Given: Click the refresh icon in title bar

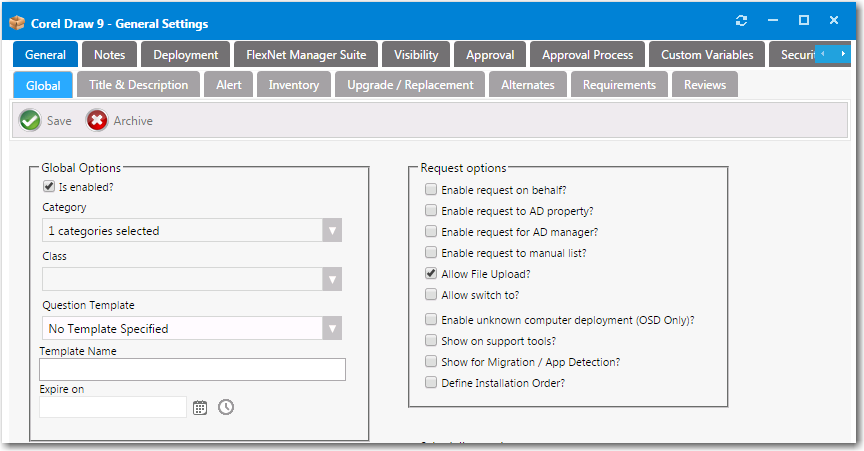Looking at the screenshot, I should pyautogui.click(x=741, y=20).
